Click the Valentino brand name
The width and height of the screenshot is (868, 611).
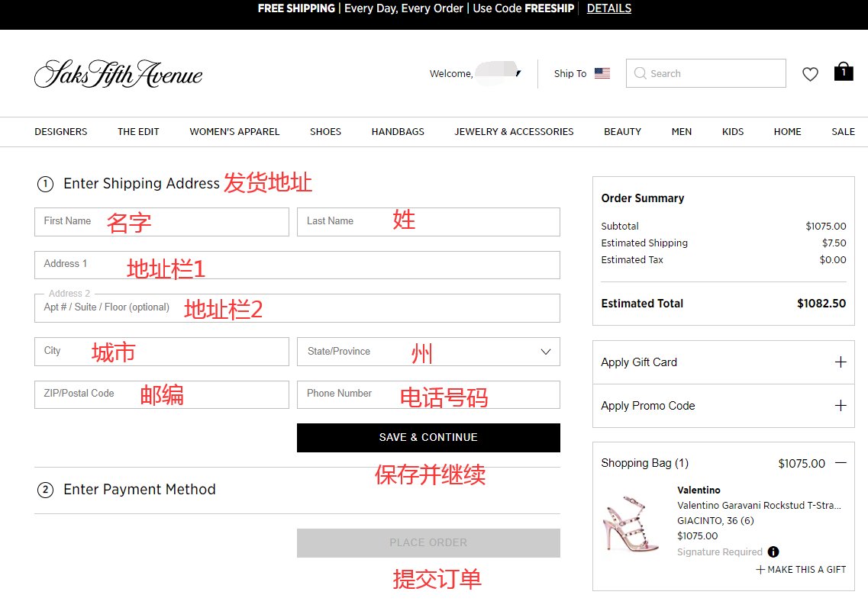[699, 490]
